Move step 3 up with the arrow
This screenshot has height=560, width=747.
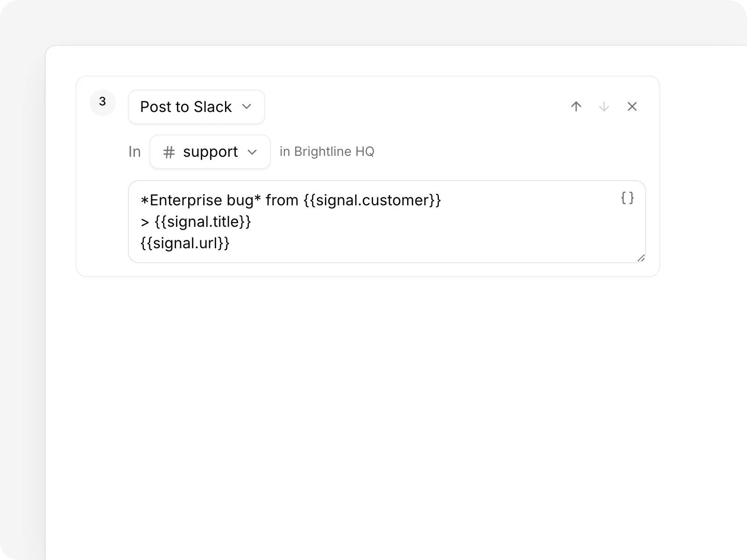[x=576, y=106]
